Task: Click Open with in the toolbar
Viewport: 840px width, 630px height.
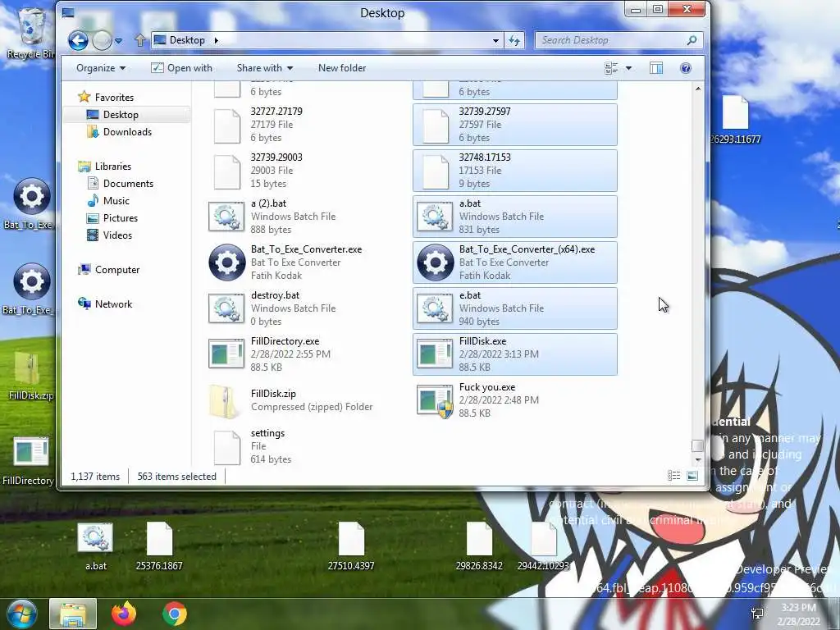Action: [181, 68]
